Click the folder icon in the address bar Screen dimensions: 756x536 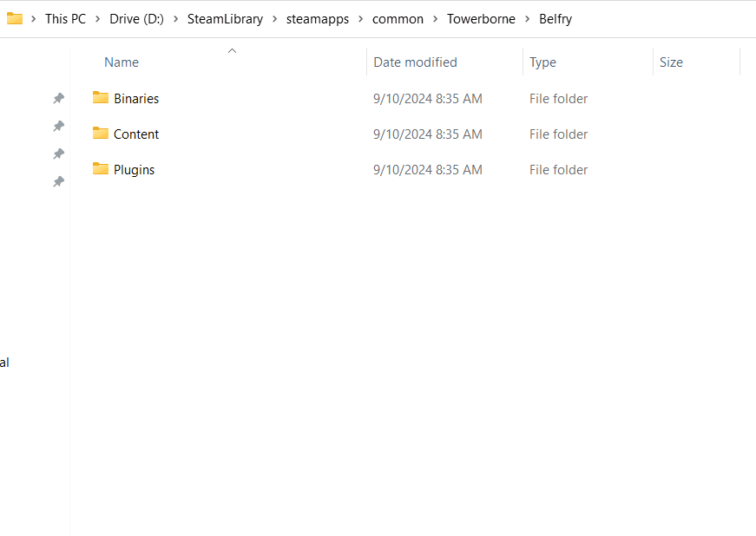pyautogui.click(x=15, y=18)
